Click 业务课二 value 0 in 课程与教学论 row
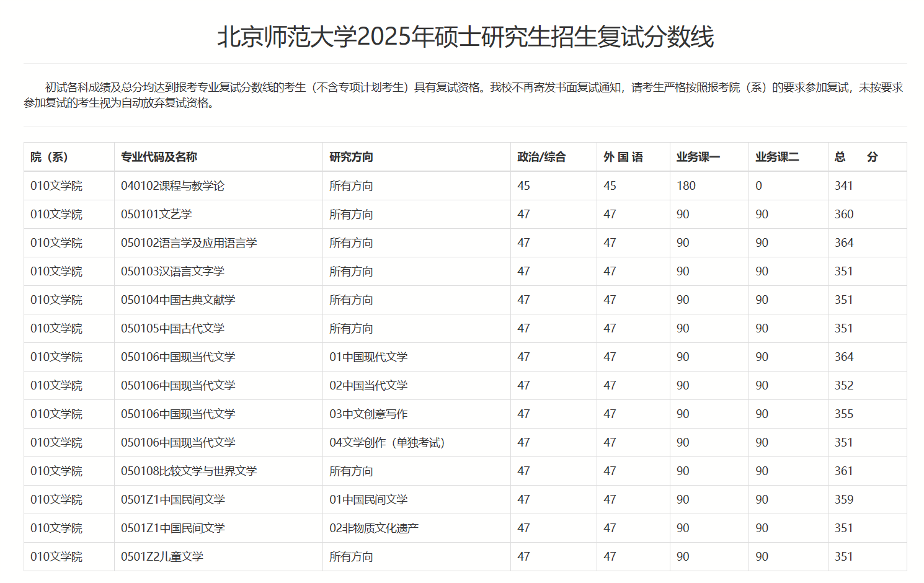 coord(758,185)
